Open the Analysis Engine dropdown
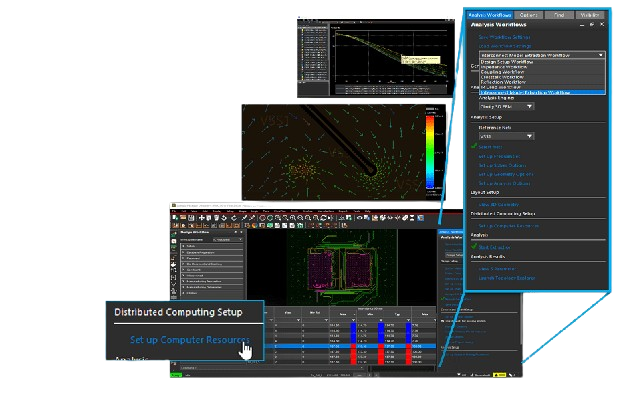 point(506,107)
